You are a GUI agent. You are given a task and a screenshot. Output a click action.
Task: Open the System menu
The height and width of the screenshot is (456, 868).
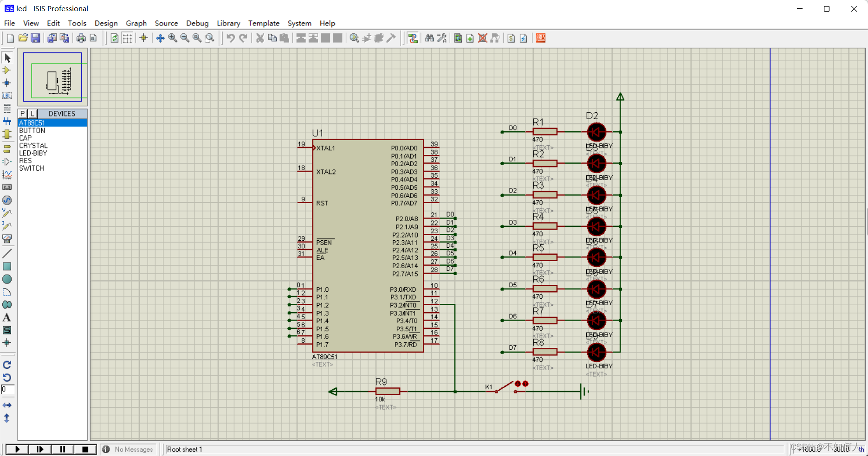click(x=299, y=23)
